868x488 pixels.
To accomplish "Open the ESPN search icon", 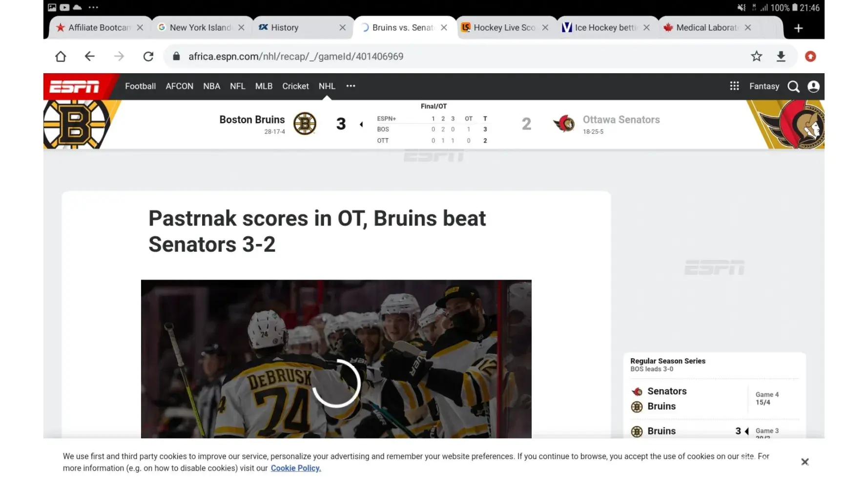I will pos(793,86).
